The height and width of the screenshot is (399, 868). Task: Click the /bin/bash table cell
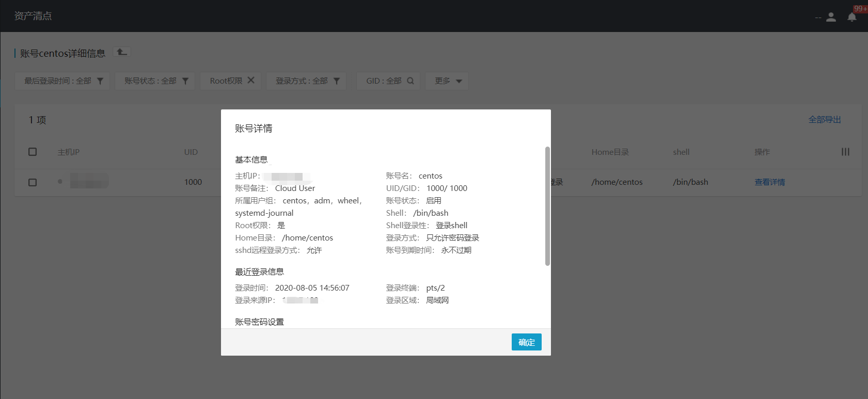pos(690,182)
